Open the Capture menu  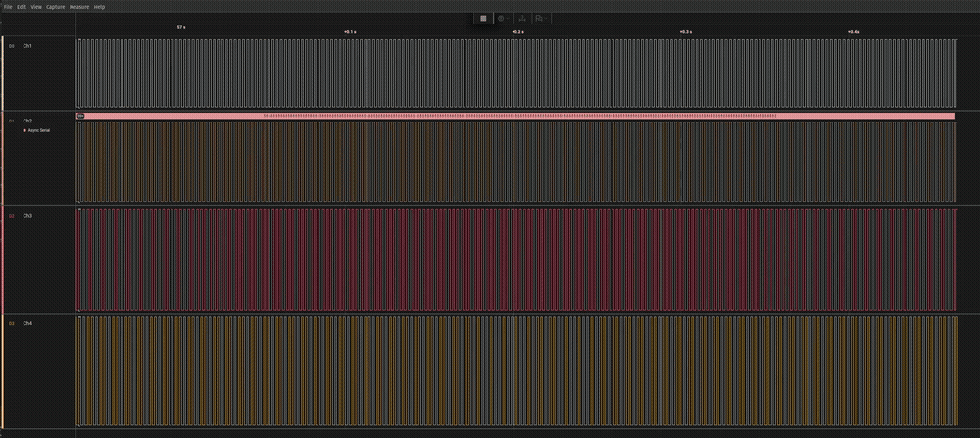pos(55,6)
